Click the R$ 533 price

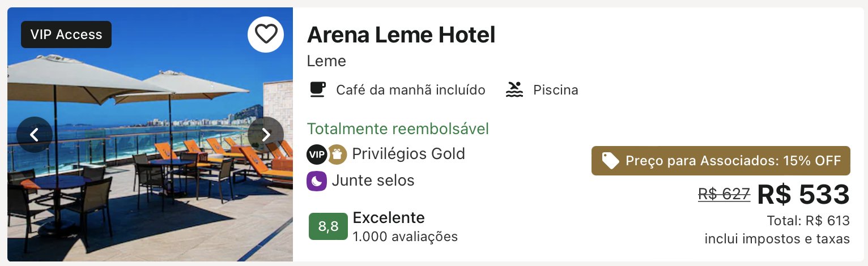tap(803, 195)
